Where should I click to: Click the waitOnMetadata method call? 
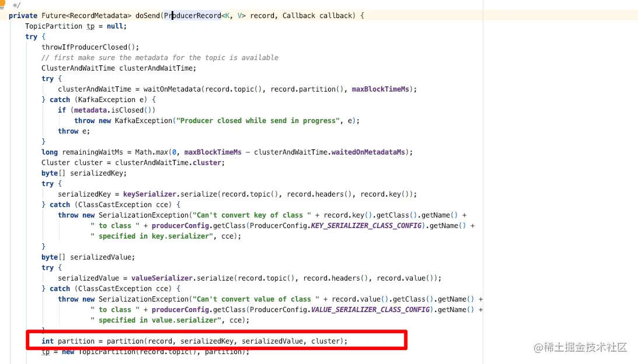(173, 89)
